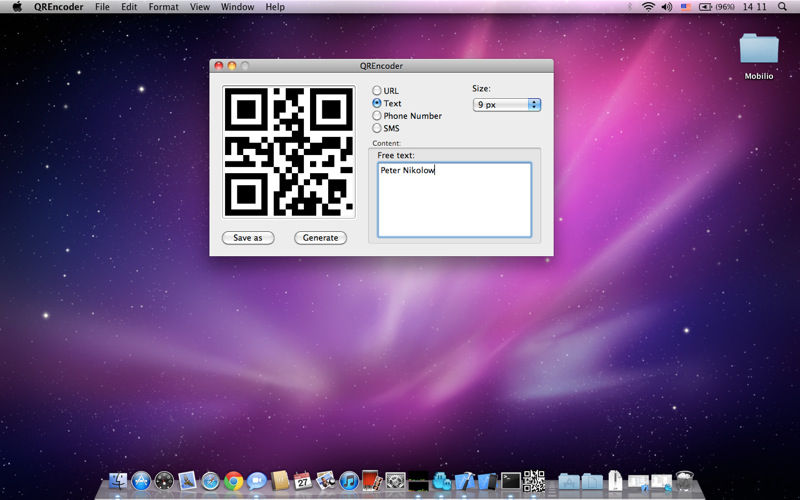Launch Xcode hammer icon in dock
This screenshot has width=800, height=500.
(464, 481)
